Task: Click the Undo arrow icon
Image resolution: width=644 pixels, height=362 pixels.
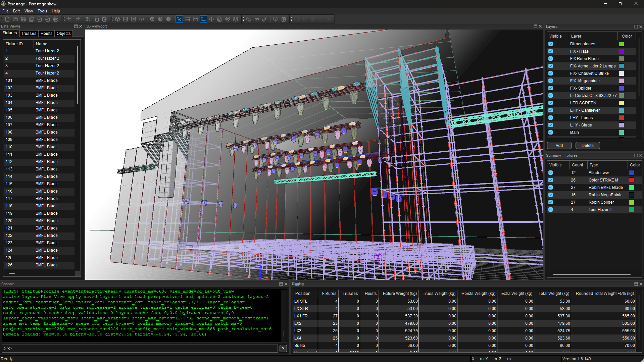Action: (x=69, y=19)
